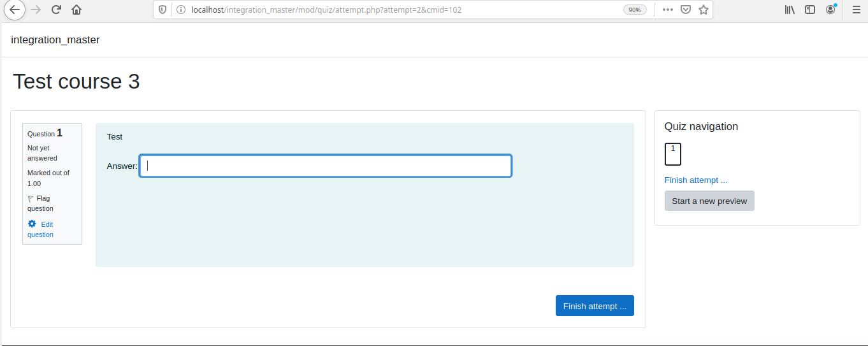
Task: Open Finish attempt ... link in Quiz navigation
Action: point(696,180)
